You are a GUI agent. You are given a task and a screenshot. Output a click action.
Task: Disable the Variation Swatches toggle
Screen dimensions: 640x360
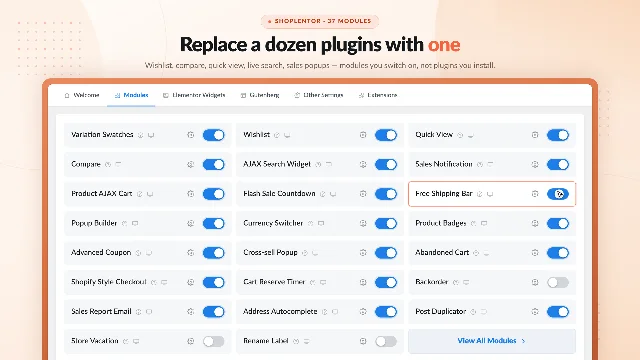[213, 135]
